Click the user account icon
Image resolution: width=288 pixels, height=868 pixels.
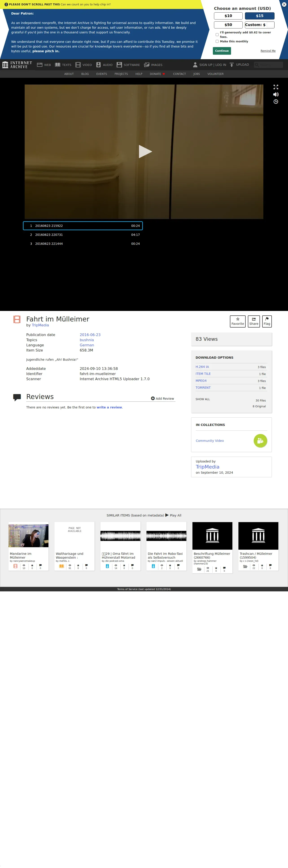(x=195, y=65)
